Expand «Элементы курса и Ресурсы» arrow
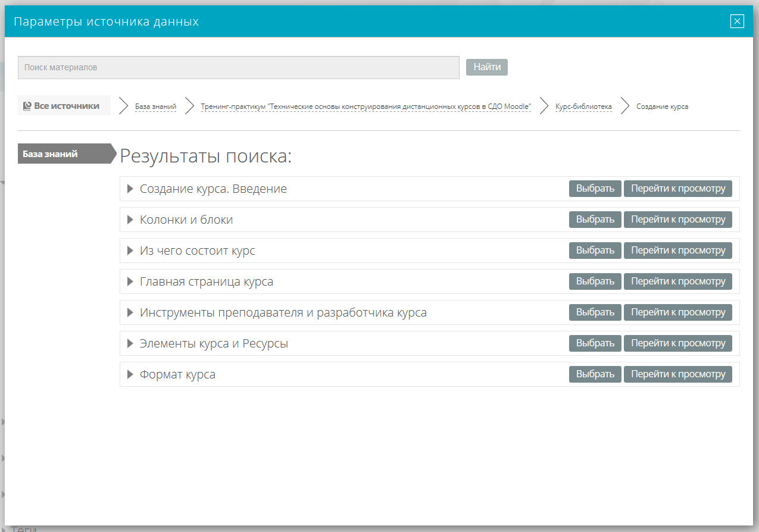 click(130, 343)
